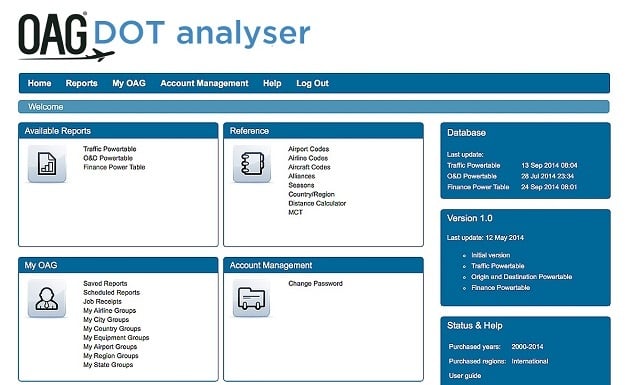Click the My OAG panel header
This screenshot has width=630, height=385.
[x=119, y=265]
